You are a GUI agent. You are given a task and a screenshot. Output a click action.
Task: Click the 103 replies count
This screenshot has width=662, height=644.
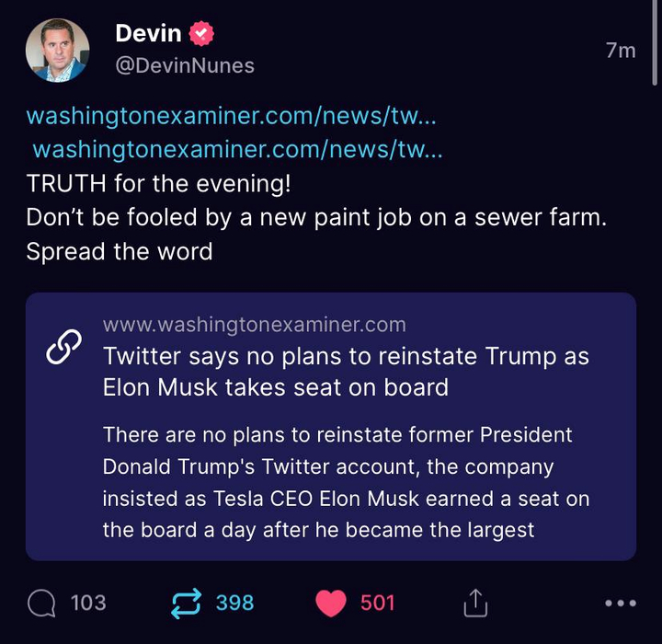point(88,604)
